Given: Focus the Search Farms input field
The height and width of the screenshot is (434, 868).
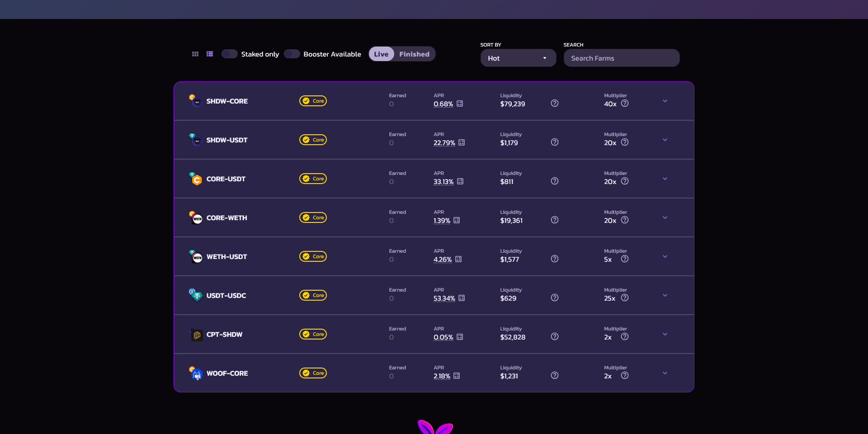Looking at the screenshot, I should tap(622, 58).
